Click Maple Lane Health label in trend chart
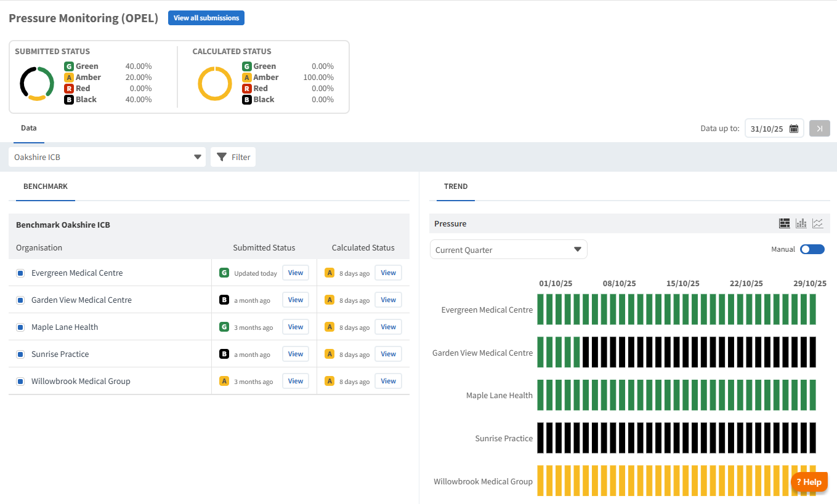The width and height of the screenshot is (837, 504). [499, 395]
